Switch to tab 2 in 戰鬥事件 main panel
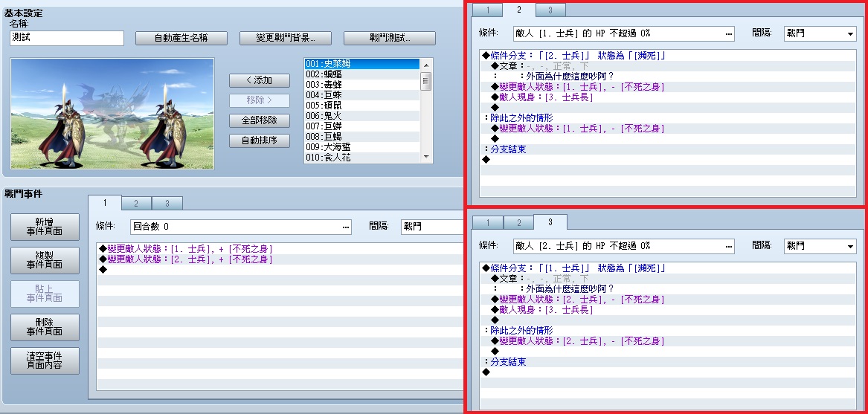This screenshot has height=414, width=868. 136,204
